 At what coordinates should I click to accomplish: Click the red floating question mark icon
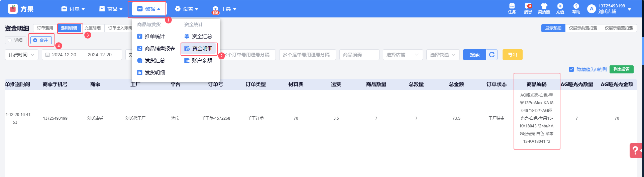click(x=635, y=151)
